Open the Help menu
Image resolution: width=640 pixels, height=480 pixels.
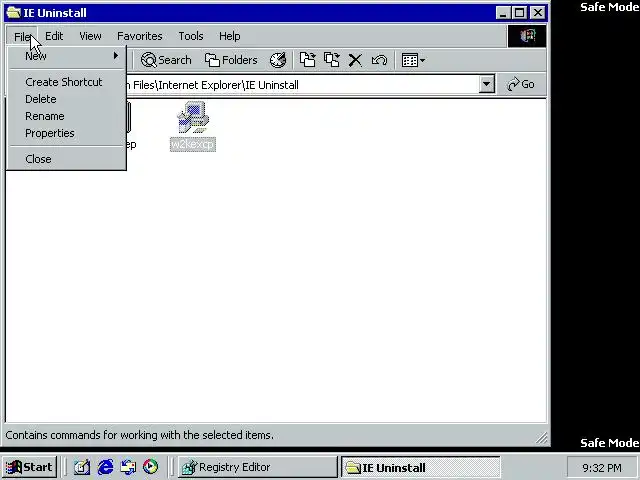click(x=229, y=36)
